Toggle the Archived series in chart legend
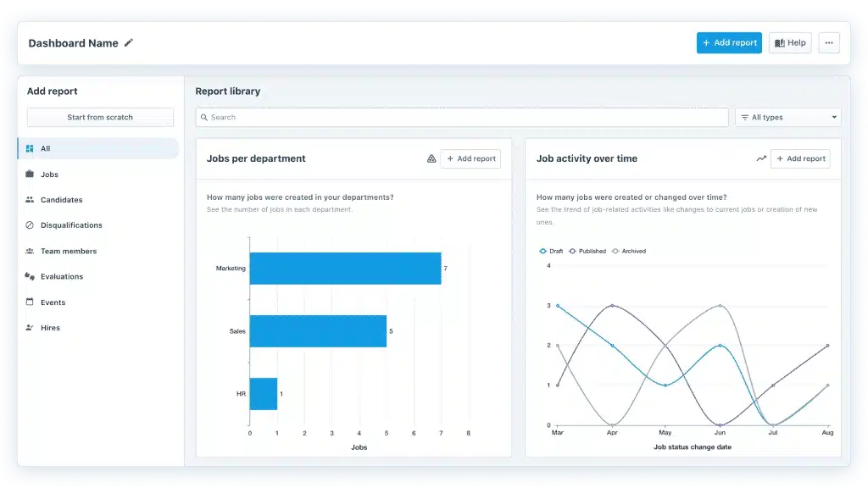Viewport: 868px width, 488px height. [629, 252]
